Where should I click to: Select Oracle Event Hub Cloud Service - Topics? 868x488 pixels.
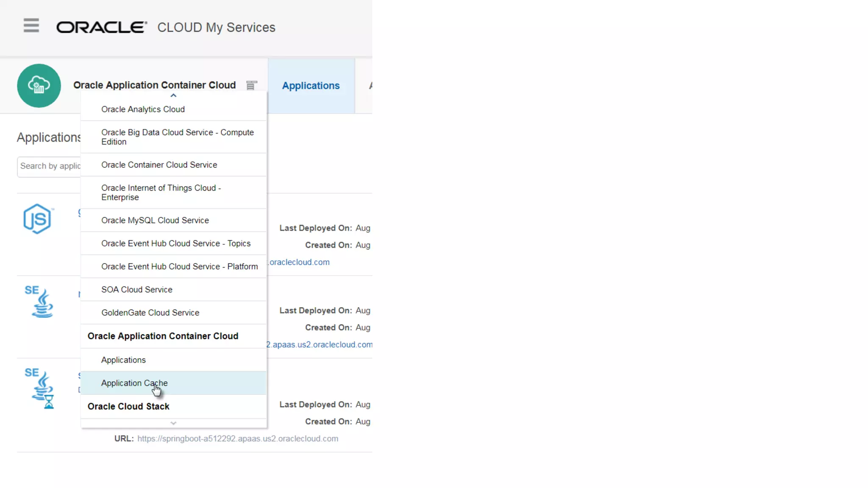click(175, 244)
